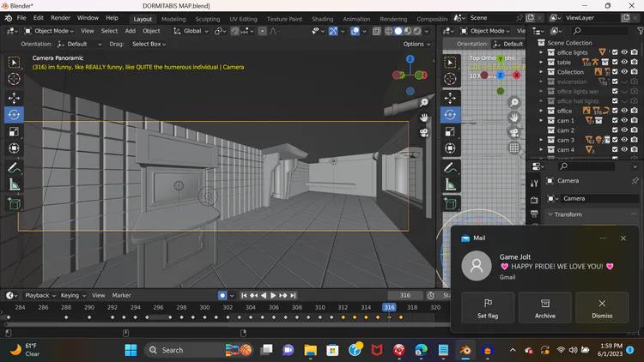Archive the Game Jolt mail notification

pyautogui.click(x=545, y=308)
